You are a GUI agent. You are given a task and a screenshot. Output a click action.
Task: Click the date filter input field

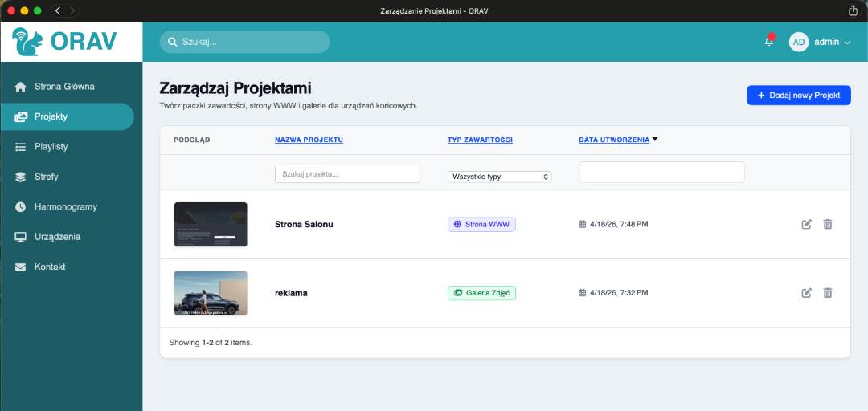point(661,172)
